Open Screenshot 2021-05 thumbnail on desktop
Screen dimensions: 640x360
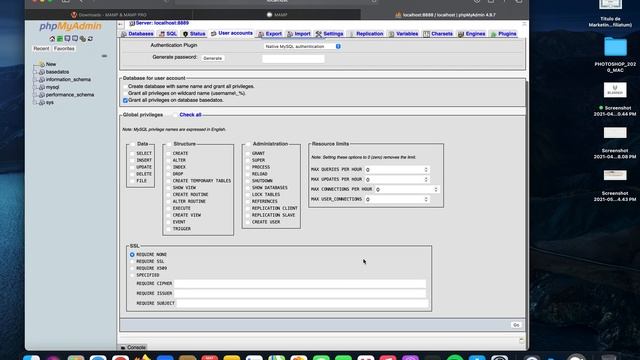click(615, 175)
